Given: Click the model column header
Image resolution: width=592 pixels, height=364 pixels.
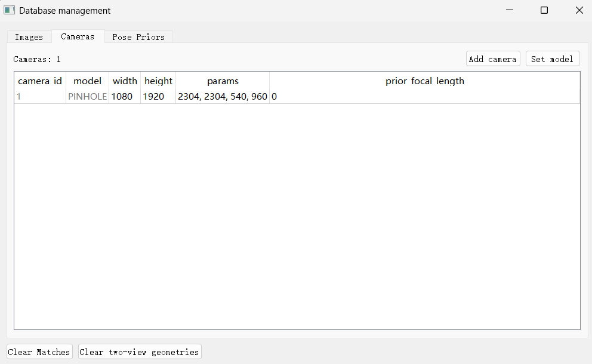Looking at the screenshot, I should click(87, 81).
